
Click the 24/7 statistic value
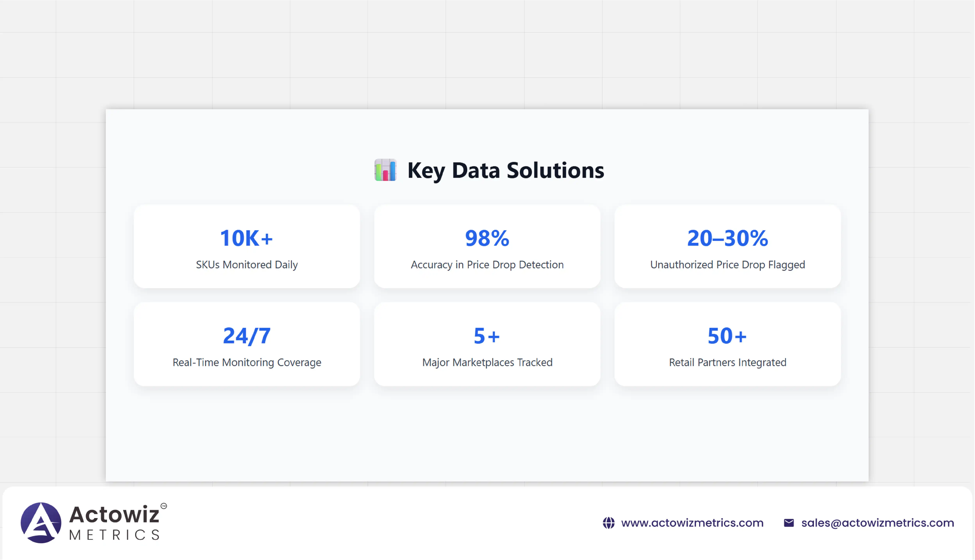click(x=247, y=336)
